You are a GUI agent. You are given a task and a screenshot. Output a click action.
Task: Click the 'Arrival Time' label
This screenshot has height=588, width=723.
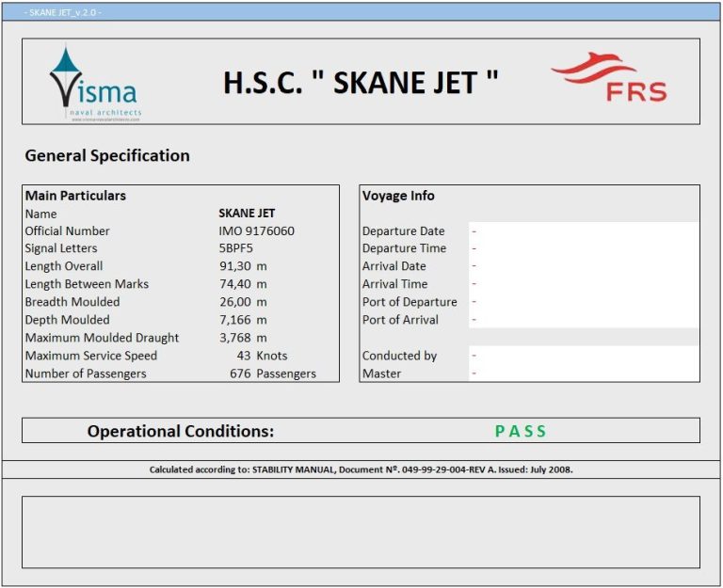click(x=395, y=284)
